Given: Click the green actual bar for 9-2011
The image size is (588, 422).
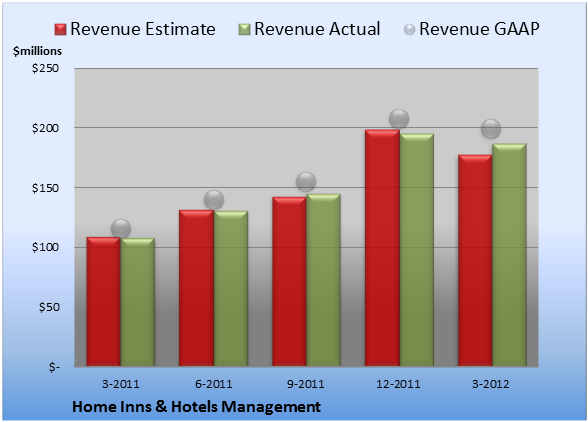Looking at the screenshot, I should [323, 280].
